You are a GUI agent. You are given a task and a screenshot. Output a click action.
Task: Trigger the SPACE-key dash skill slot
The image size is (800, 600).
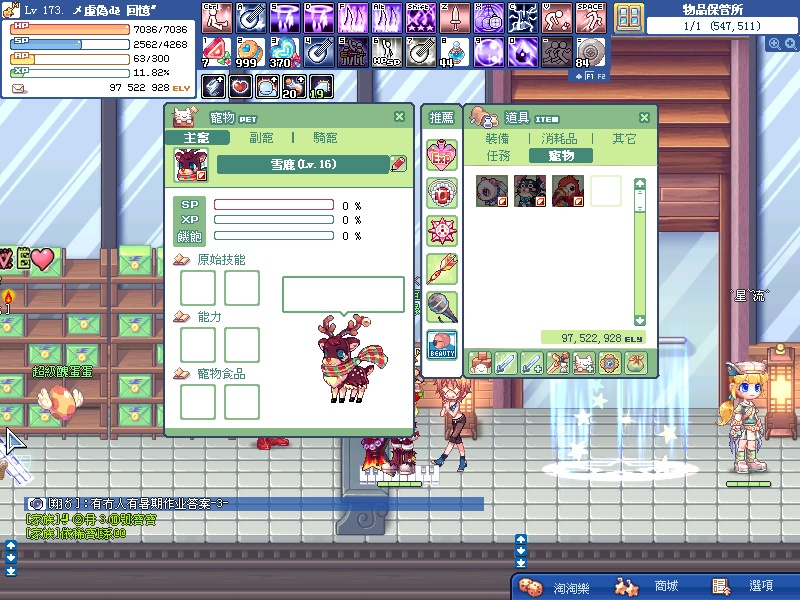pos(592,18)
